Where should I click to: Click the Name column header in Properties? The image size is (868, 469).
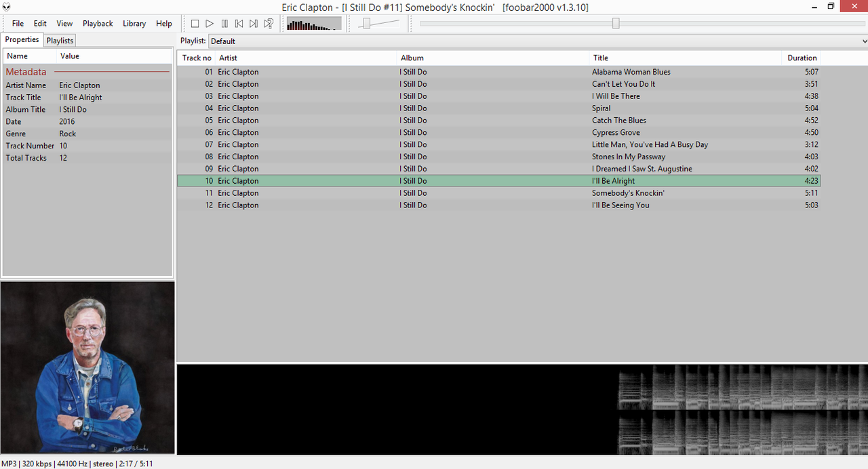(x=29, y=56)
